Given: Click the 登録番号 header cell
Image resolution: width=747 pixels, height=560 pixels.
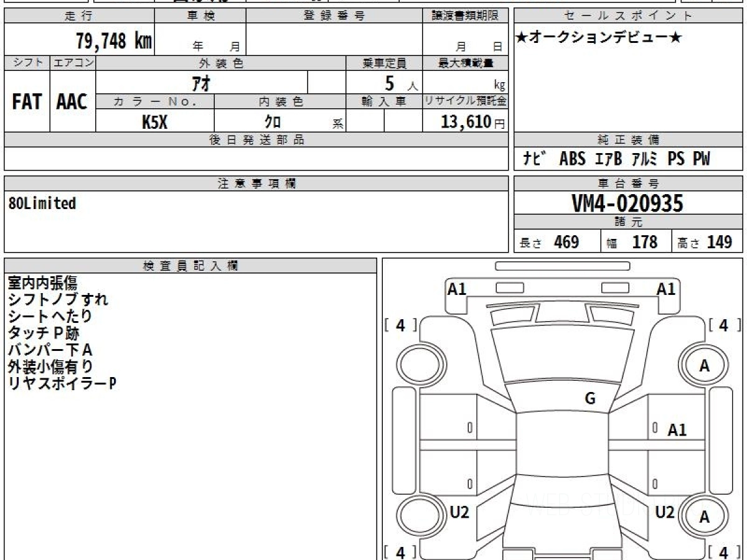Looking at the screenshot, I should (x=334, y=16).
